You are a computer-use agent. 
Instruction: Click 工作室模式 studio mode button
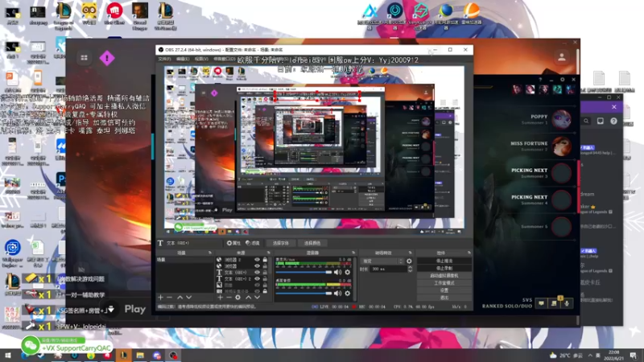(x=444, y=283)
